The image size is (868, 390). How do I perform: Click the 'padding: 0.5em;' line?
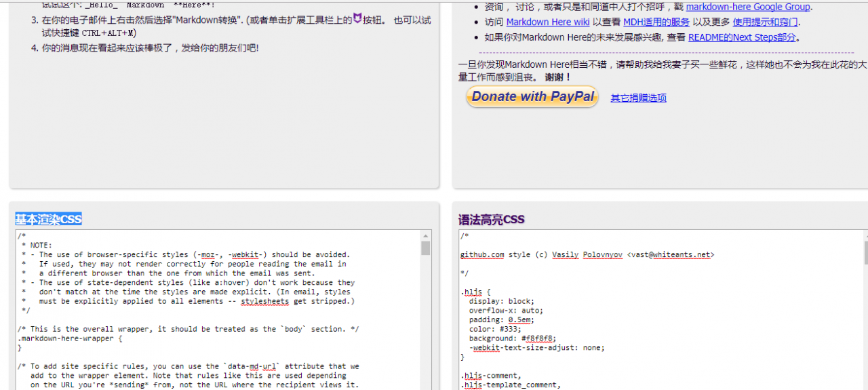501,319
